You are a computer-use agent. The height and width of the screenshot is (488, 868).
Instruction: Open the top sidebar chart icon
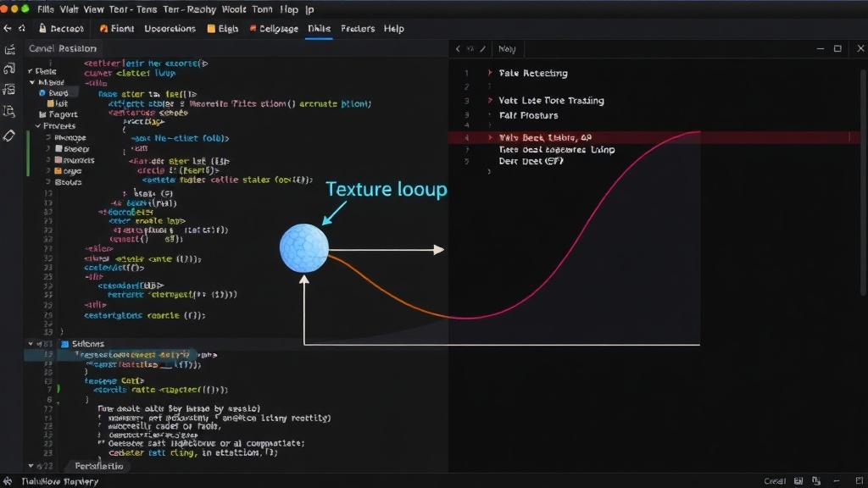tap(9, 50)
